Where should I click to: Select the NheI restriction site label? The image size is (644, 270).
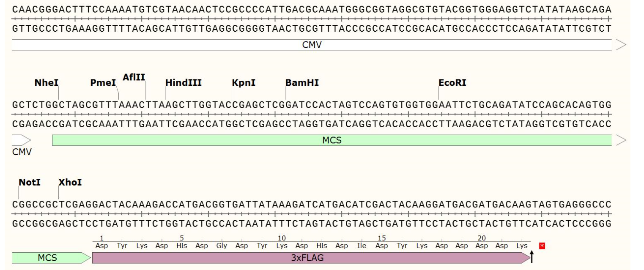pos(46,83)
